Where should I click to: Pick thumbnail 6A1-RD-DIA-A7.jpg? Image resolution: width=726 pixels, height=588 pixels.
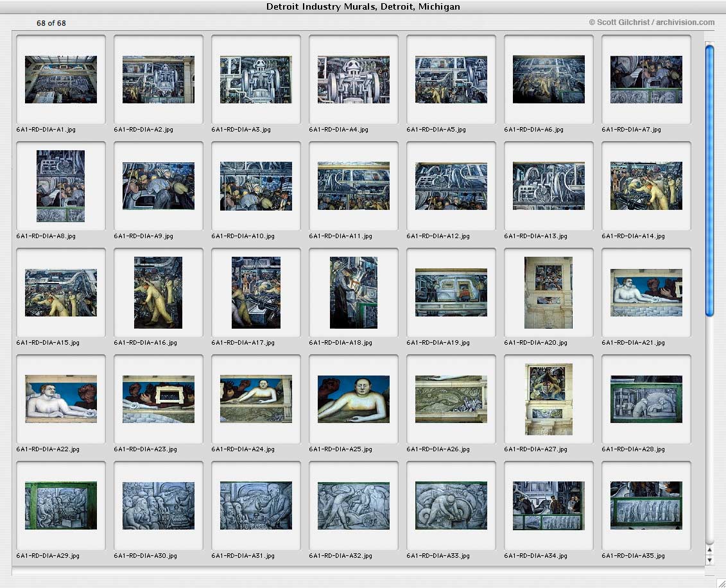(x=646, y=80)
